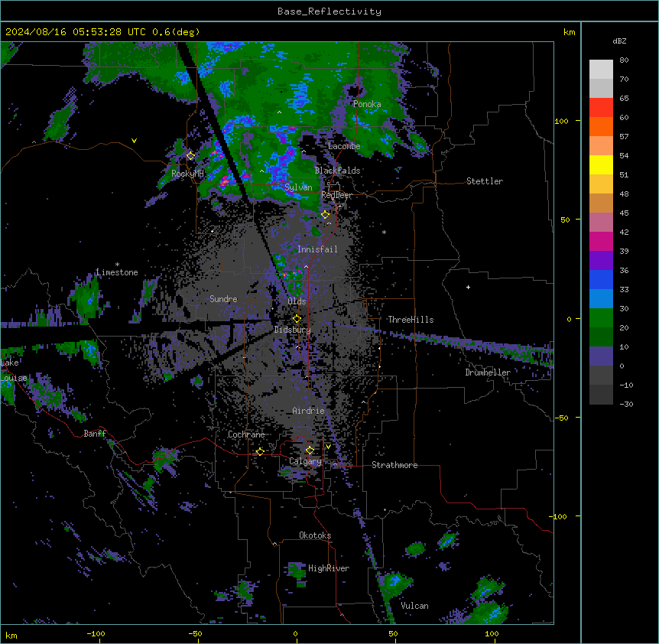The width and height of the screenshot is (659, 644).
Task: Click the km unit label at top right
Action: (570, 32)
